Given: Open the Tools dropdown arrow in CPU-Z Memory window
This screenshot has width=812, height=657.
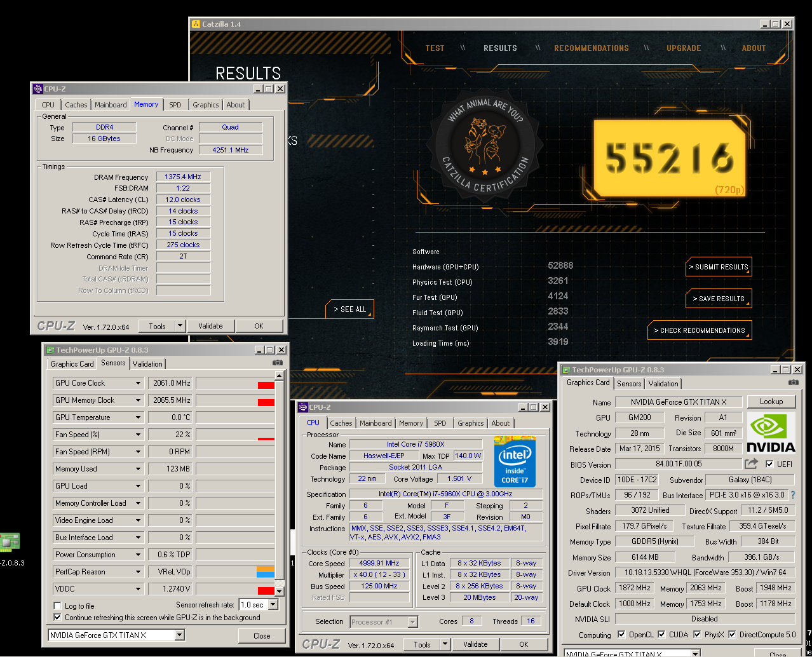Looking at the screenshot, I should (180, 326).
